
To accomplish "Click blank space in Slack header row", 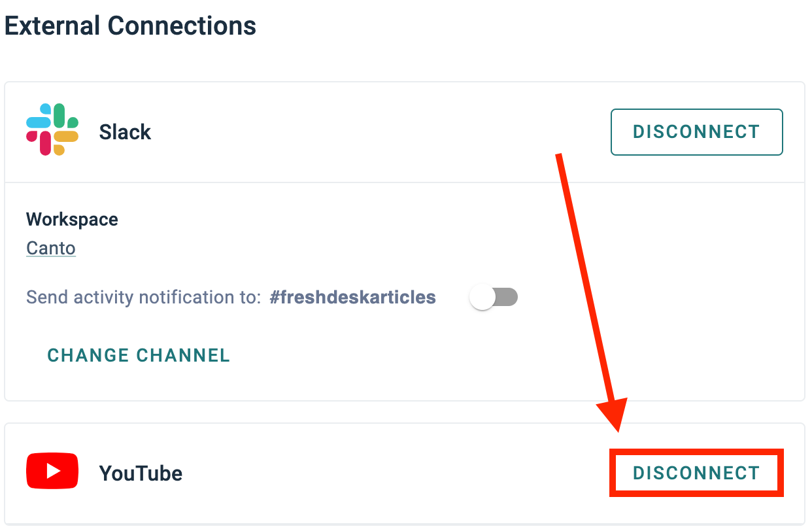I will [x=379, y=132].
